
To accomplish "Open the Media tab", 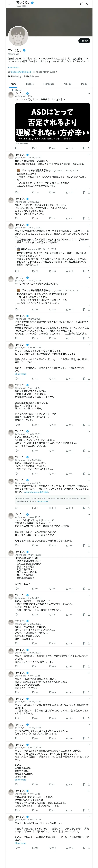I will click(x=84, y=84).
